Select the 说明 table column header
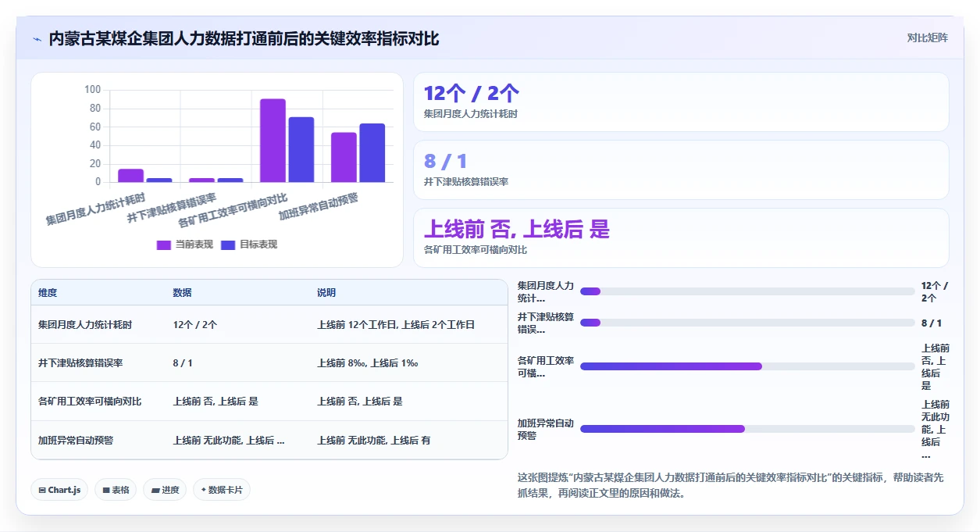Image resolution: width=980 pixels, height=532 pixels. coord(326,292)
